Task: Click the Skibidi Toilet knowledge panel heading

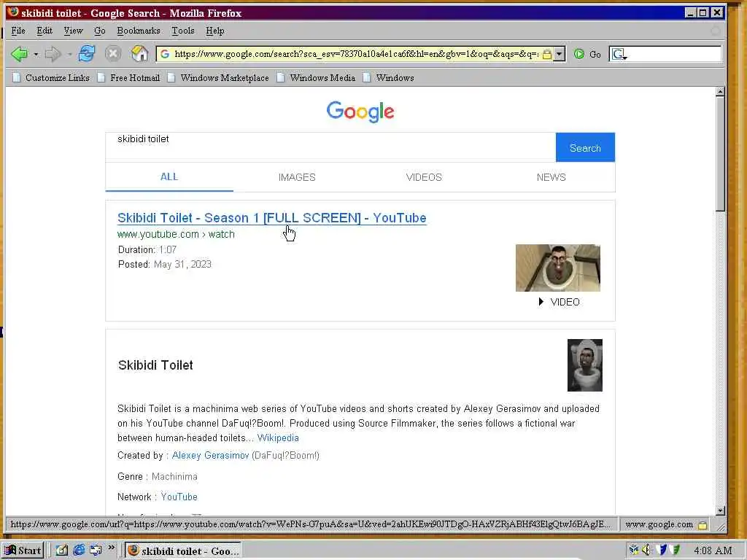Action: click(155, 365)
